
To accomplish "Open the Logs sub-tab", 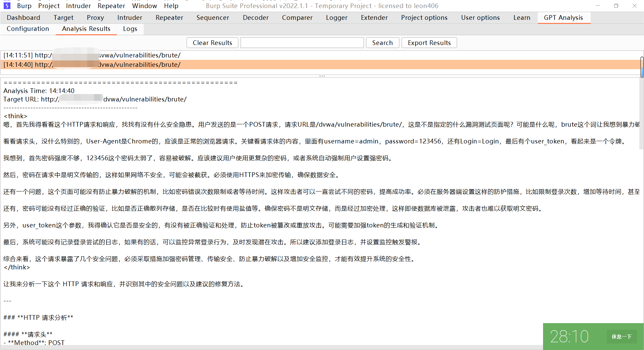I will pos(130,29).
